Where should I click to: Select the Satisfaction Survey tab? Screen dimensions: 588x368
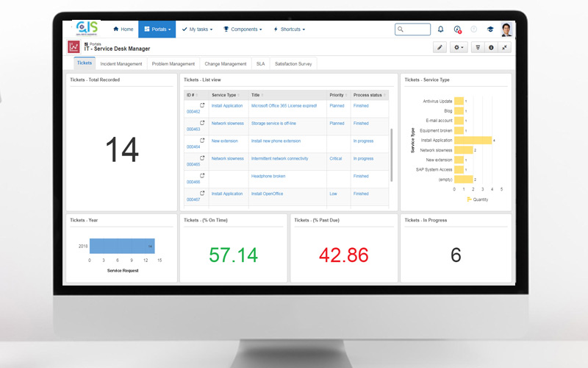(293, 64)
